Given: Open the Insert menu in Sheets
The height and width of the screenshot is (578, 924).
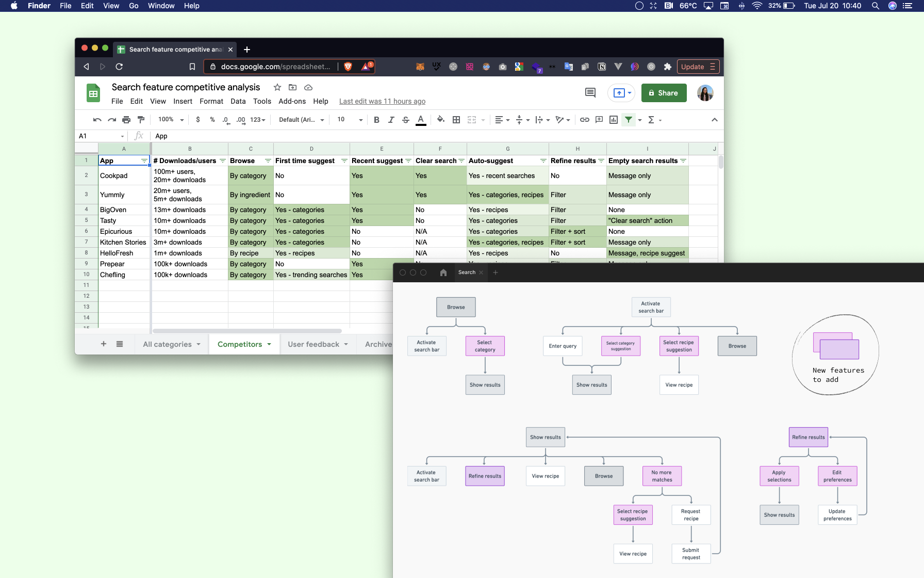Looking at the screenshot, I should (x=183, y=101).
